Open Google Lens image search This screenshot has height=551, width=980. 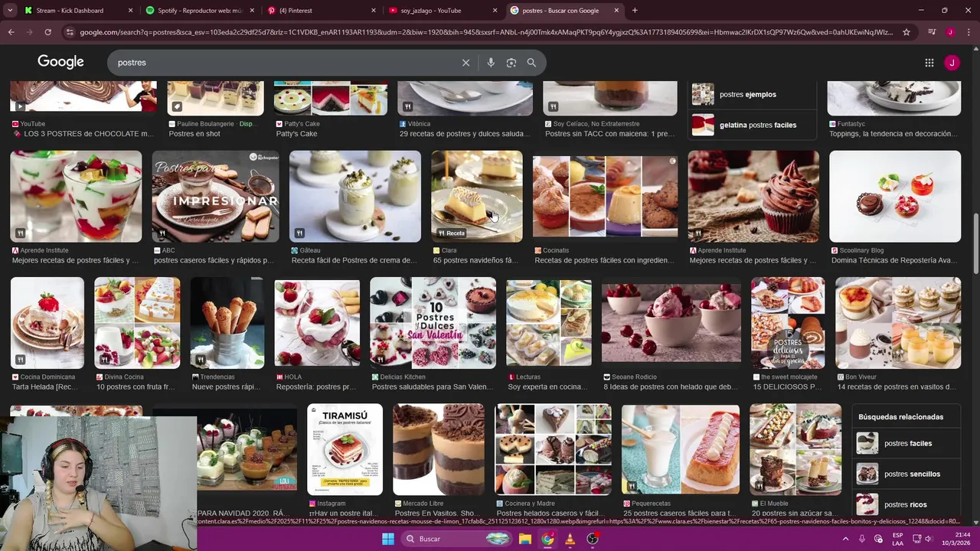511,63
